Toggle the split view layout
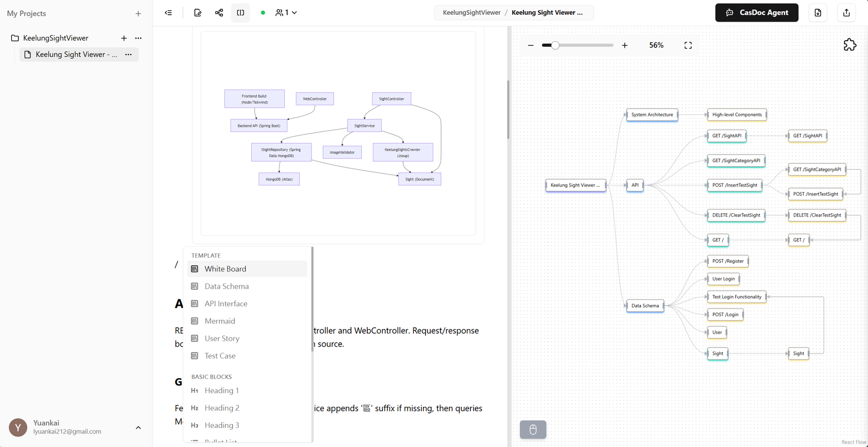 (240, 12)
